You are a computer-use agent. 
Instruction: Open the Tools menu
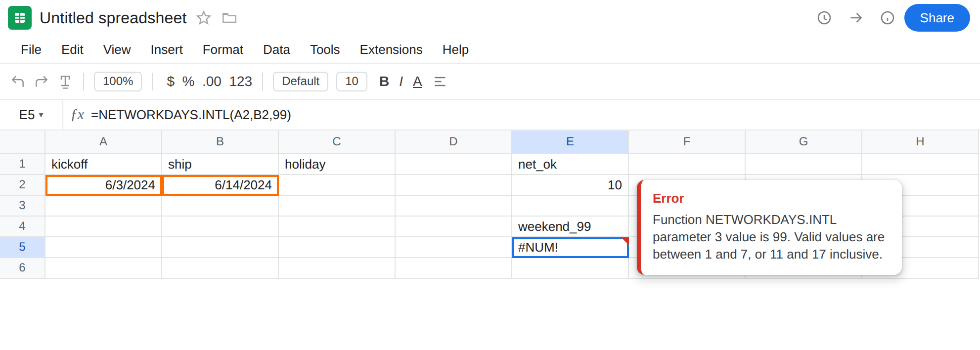(x=325, y=49)
